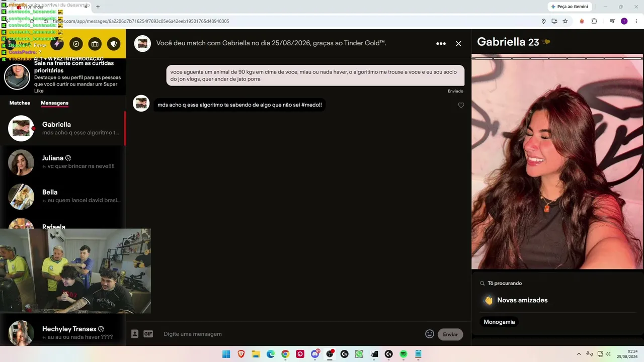The image size is (644, 362).
Task: Open Hechyley Transex's conversation
Action: click(63, 332)
